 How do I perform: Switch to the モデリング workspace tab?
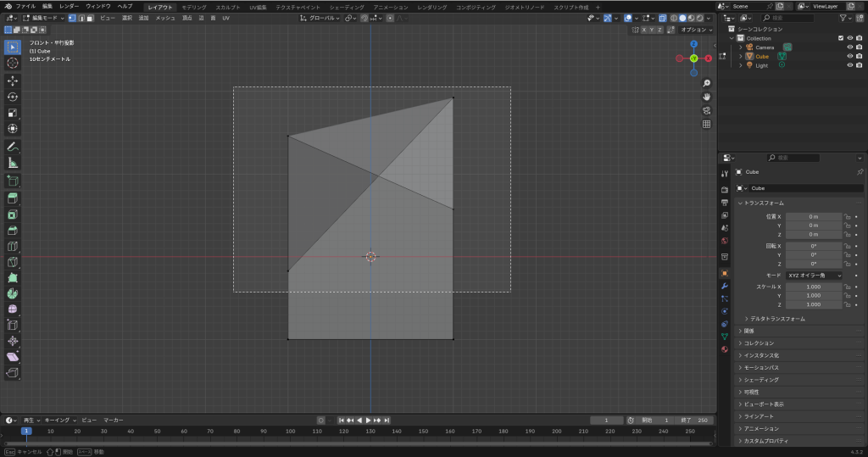point(193,7)
